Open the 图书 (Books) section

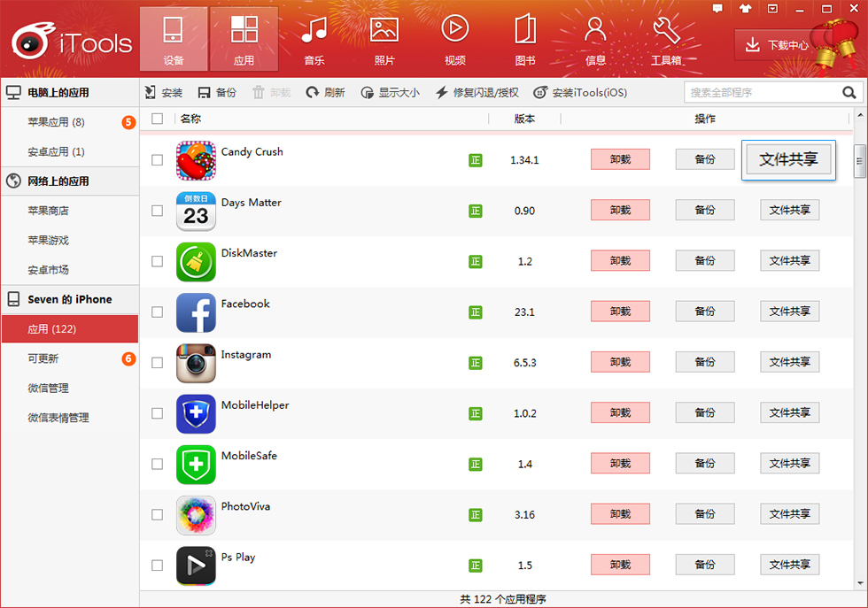[525, 39]
